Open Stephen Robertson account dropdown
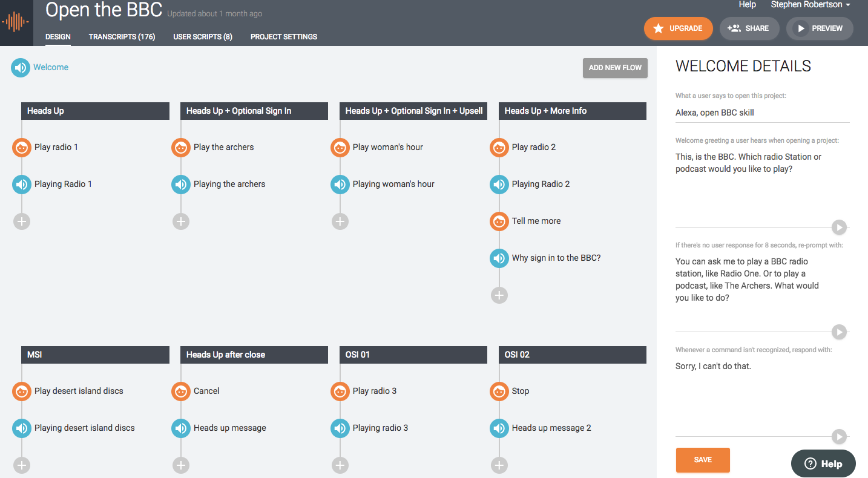This screenshot has height=478, width=868. pos(810,5)
